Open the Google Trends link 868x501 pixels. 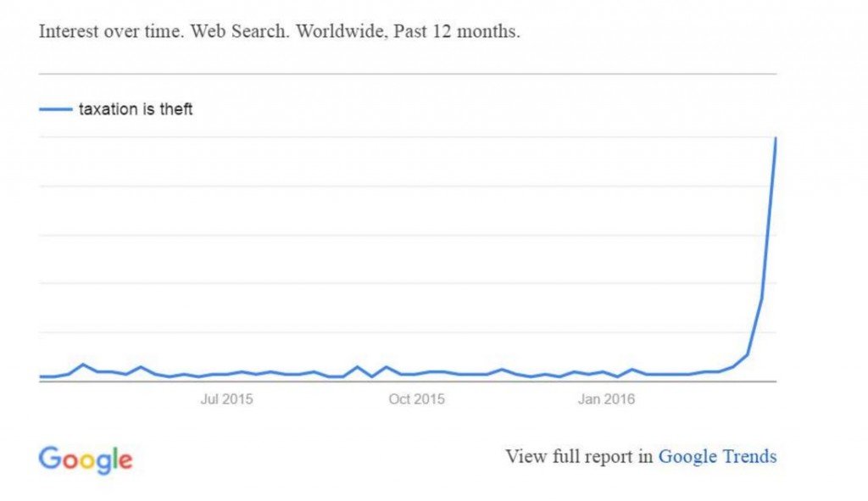click(717, 457)
